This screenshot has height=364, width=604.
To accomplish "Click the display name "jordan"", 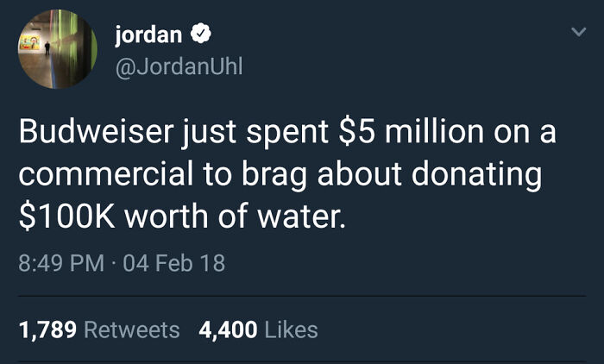I will coord(148,35).
